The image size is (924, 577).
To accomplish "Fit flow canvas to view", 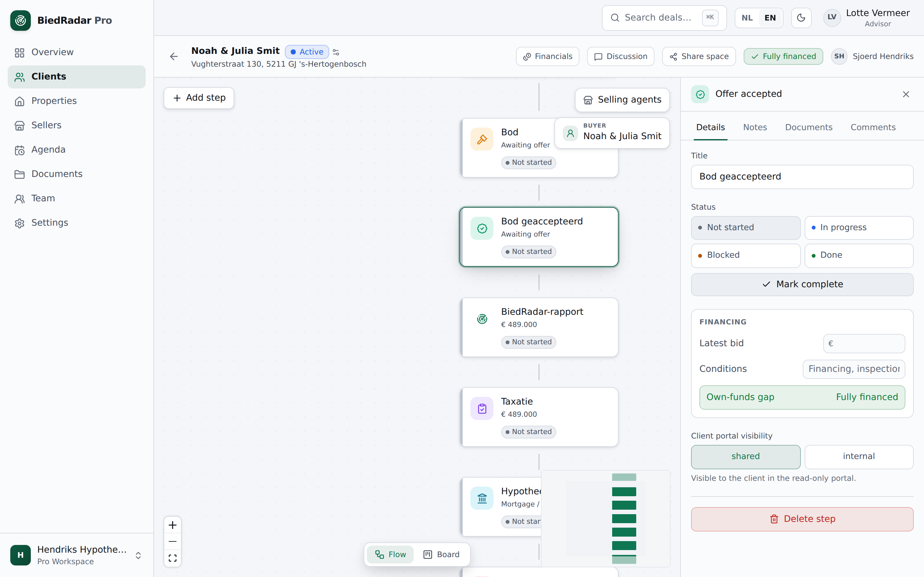I will (173, 558).
